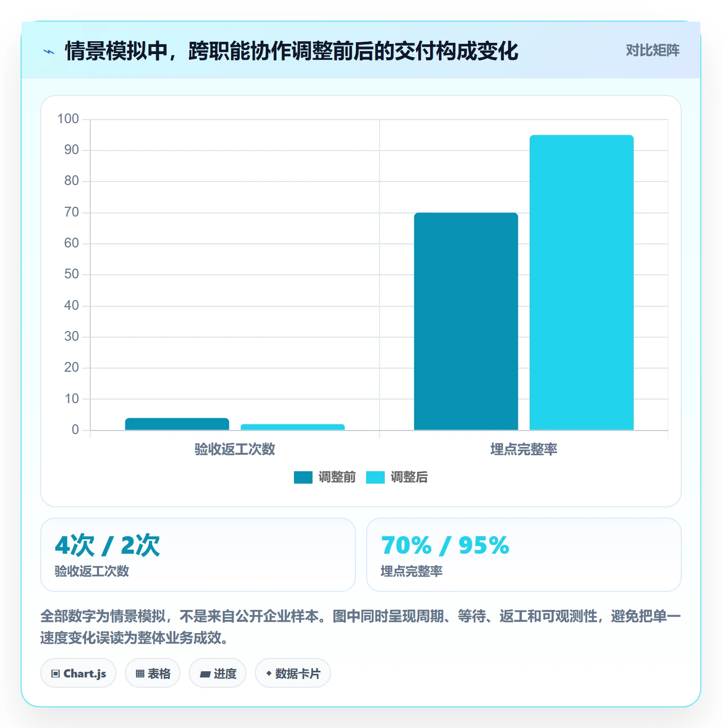Click the 验收返工次数 调整前 bar

[x=177, y=424]
